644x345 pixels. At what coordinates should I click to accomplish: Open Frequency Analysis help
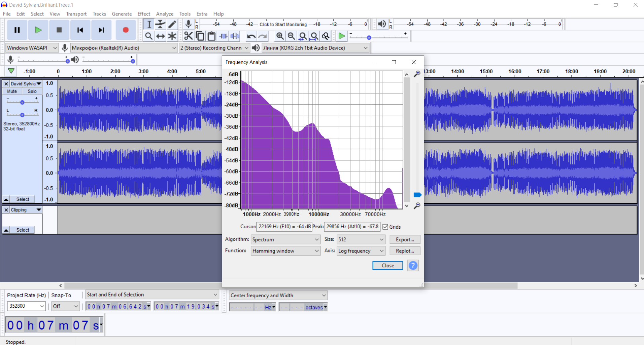413,266
